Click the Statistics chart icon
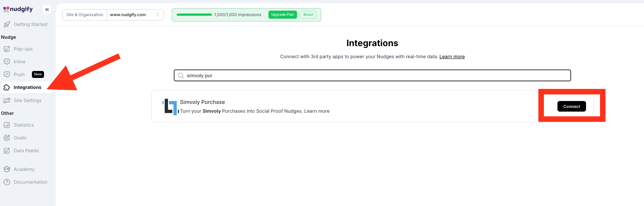The height and width of the screenshot is (206, 644). (x=7, y=125)
